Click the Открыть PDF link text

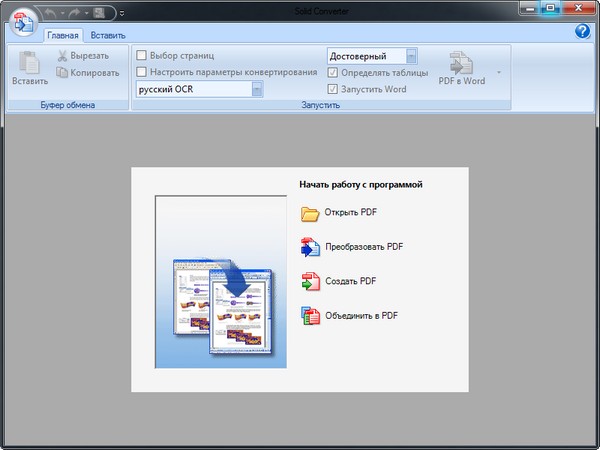[x=350, y=212]
